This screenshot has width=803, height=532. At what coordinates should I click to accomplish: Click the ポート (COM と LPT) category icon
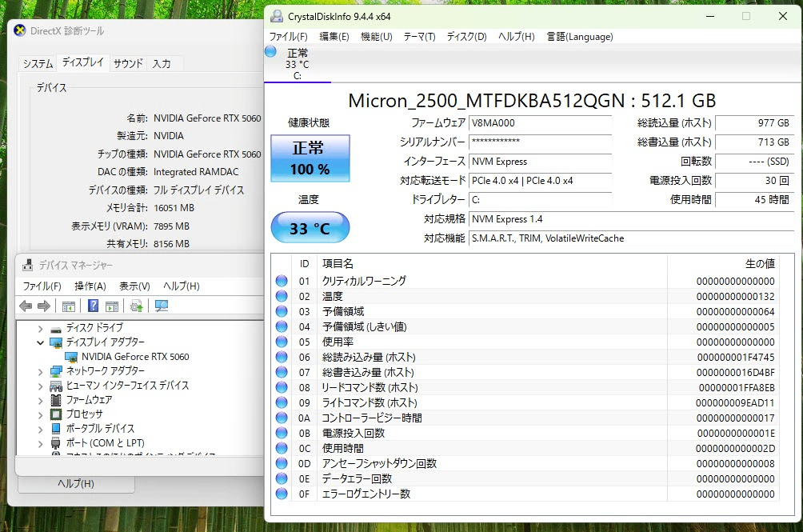click(56, 443)
